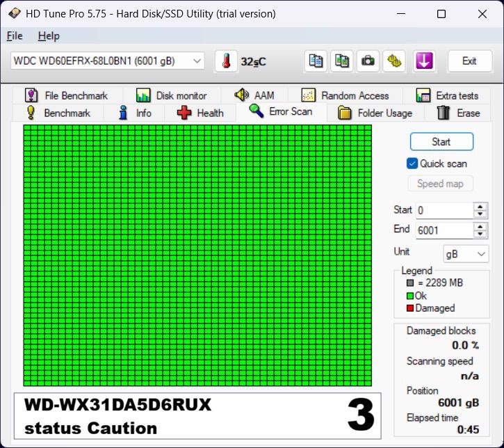Click the gray 2289 MB legend swatch

(x=410, y=283)
